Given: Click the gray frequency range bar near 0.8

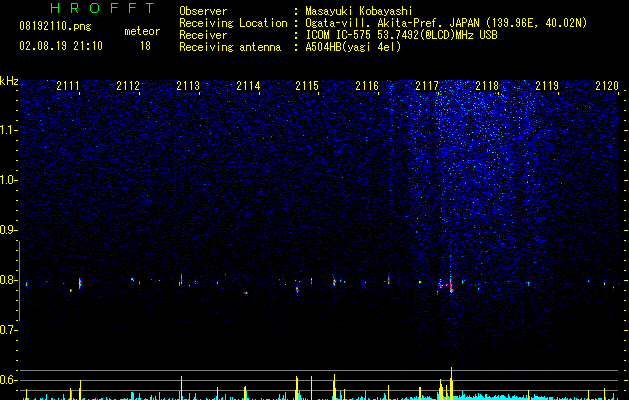Looking at the screenshot, I should coord(19,280).
